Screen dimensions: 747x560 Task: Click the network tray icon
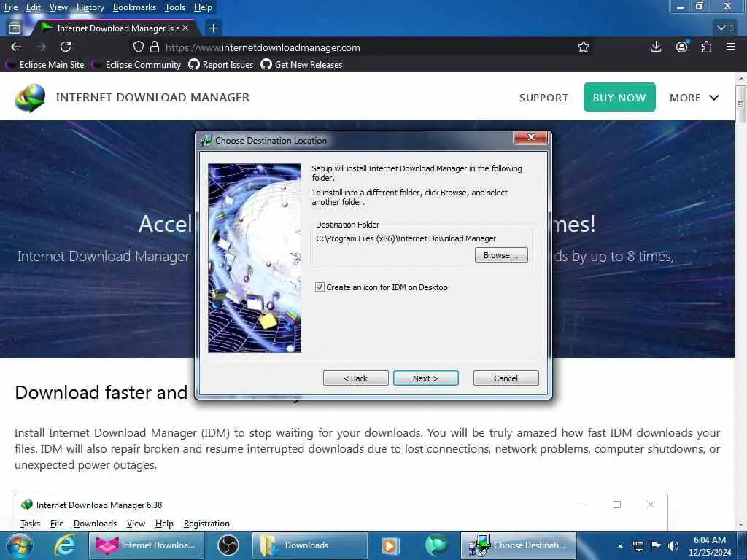tap(638, 546)
